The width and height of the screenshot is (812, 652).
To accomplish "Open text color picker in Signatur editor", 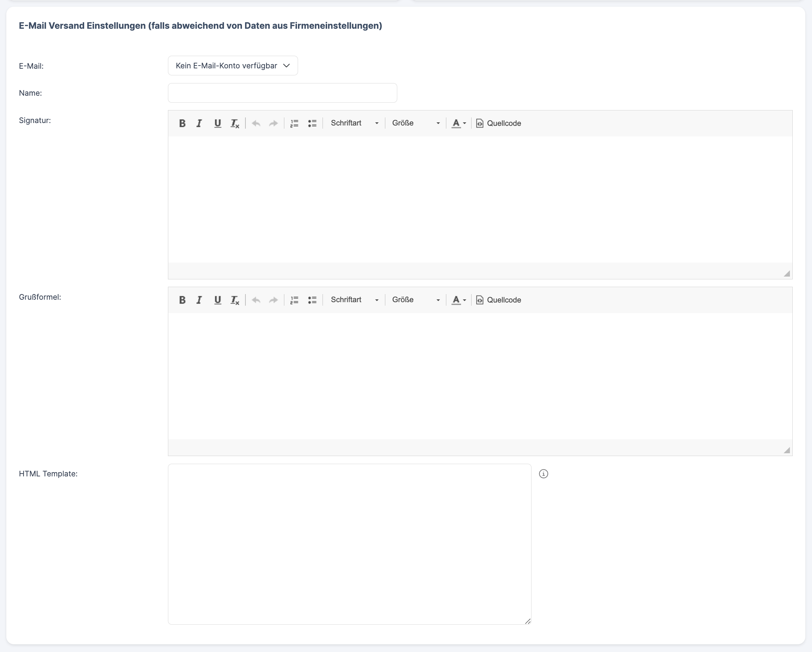I will (458, 123).
